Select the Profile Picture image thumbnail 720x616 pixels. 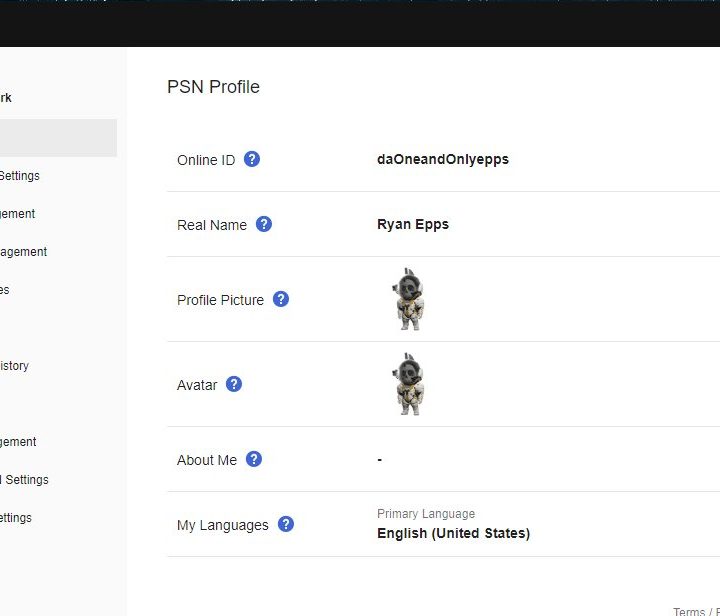pyautogui.click(x=408, y=299)
